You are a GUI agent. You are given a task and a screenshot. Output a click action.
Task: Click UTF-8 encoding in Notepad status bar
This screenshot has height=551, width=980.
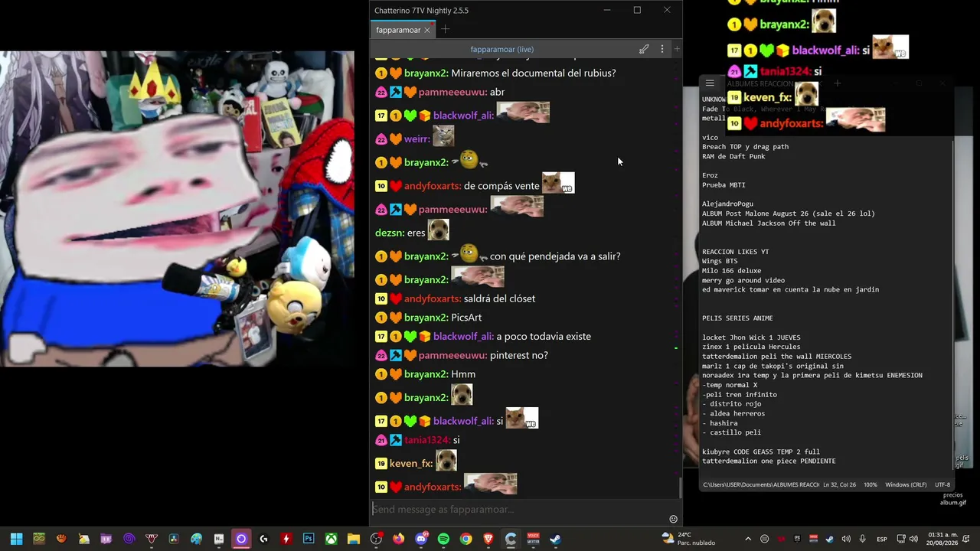tap(942, 485)
